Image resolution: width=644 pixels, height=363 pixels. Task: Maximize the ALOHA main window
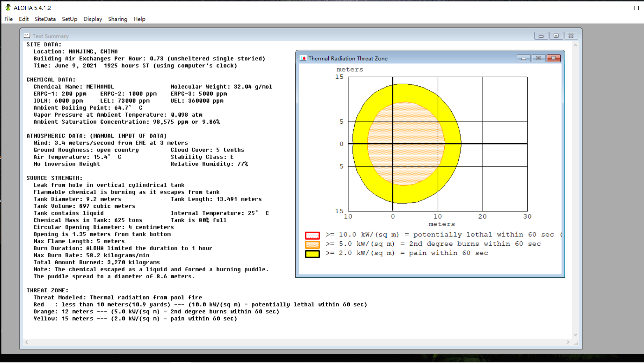pos(637,8)
